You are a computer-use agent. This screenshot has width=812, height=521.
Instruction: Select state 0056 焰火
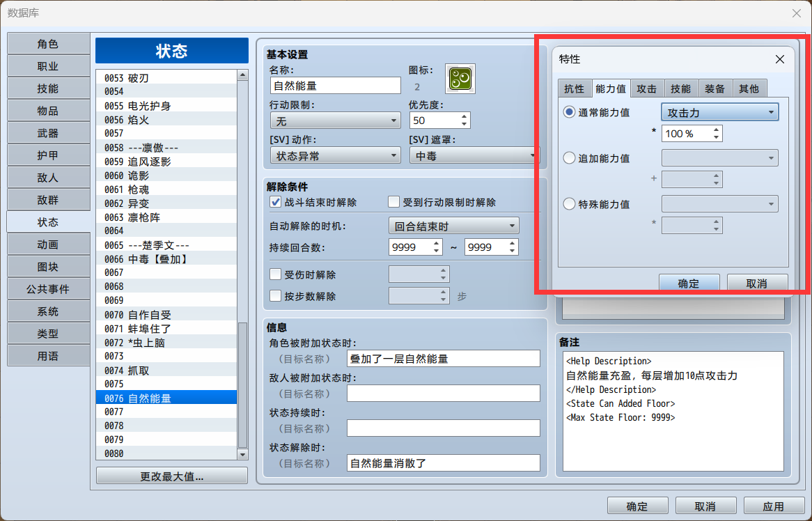pos(166,120)
